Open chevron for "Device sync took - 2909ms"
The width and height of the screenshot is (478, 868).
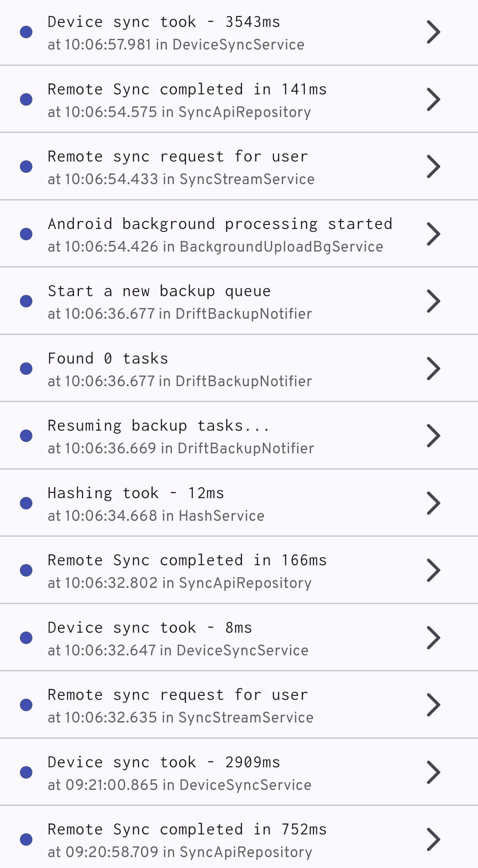click(433, 772)
